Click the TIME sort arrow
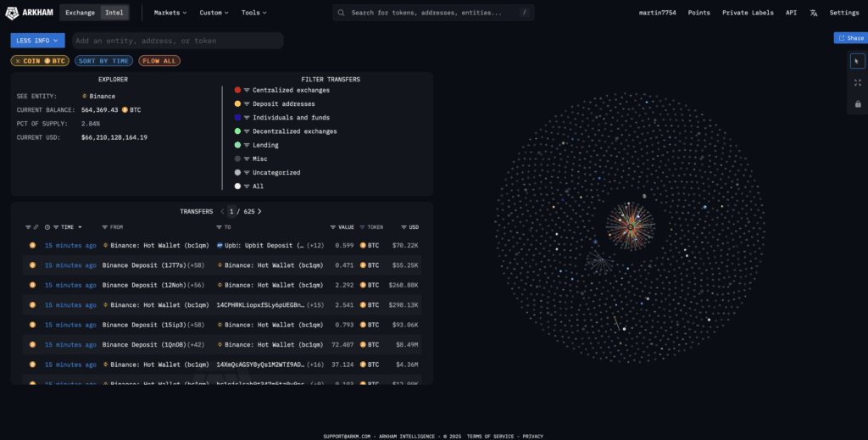 coord(80,227)
